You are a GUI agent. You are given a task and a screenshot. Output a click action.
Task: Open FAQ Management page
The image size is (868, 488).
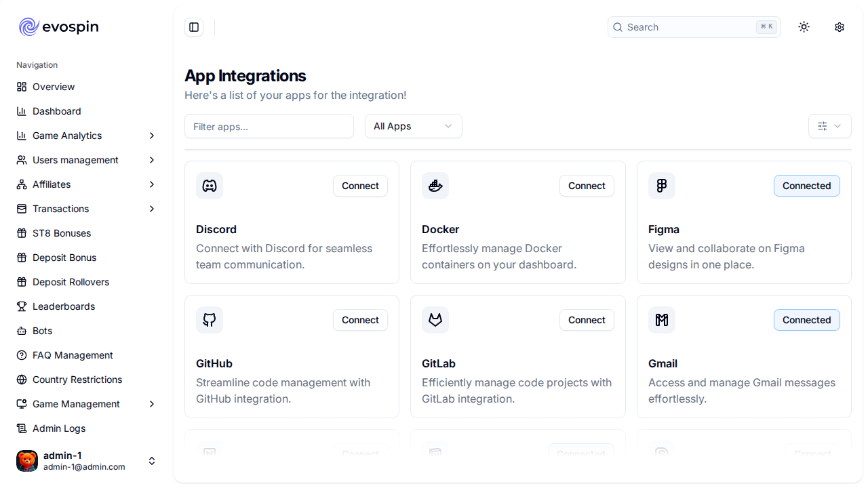[87, 355]
